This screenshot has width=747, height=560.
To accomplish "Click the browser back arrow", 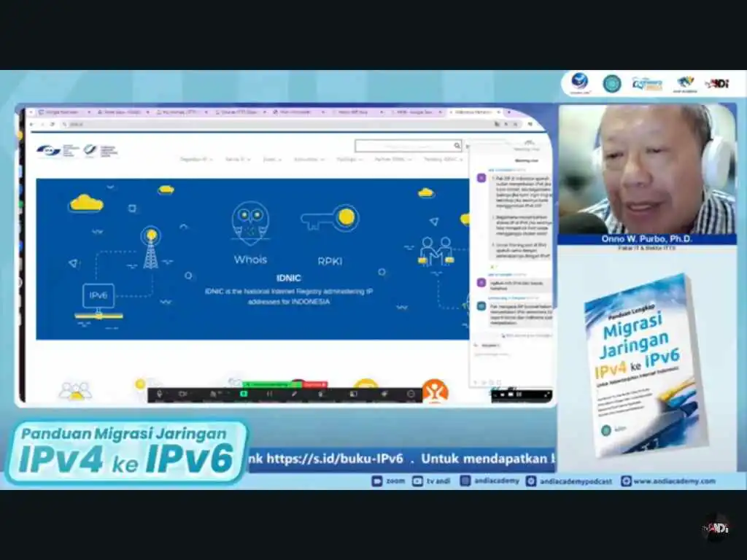I will point(32,124).
